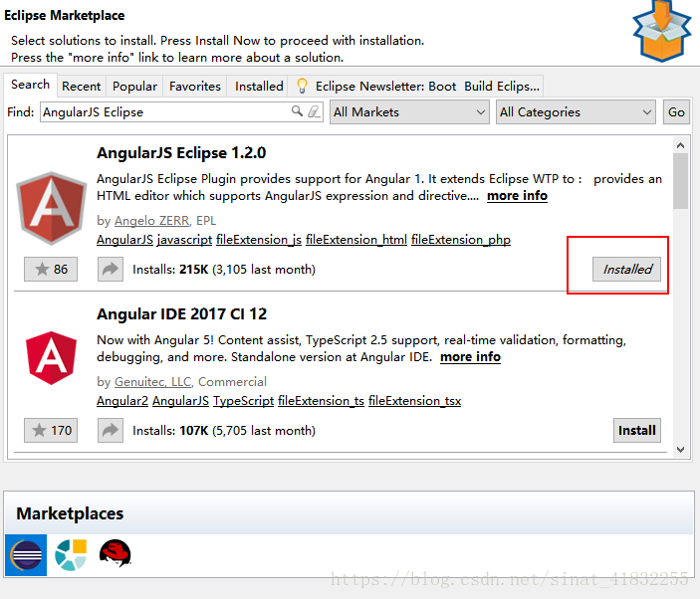Click the fileExtension_php tag link
The height and width of the screenshot is (599, 700).
click(x=461, y=240)
